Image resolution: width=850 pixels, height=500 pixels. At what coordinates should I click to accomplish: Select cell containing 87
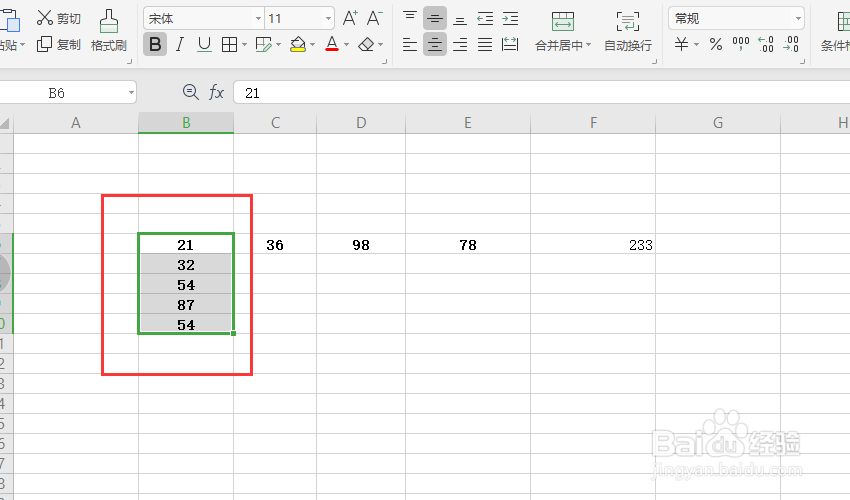pos(186,305)
